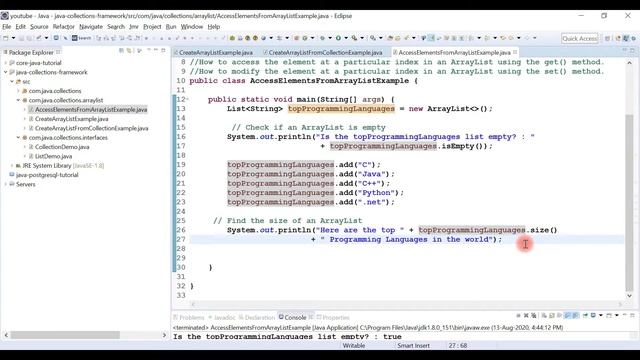Open the Forward history dropdown arrow
The width and height of the screenshot is (640, 360).
(x=534, y=38)
